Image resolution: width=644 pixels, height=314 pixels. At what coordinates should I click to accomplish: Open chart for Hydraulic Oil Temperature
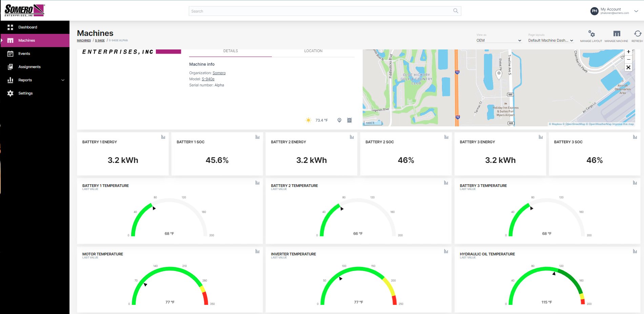pyautogui.click(x=635, y=251)
